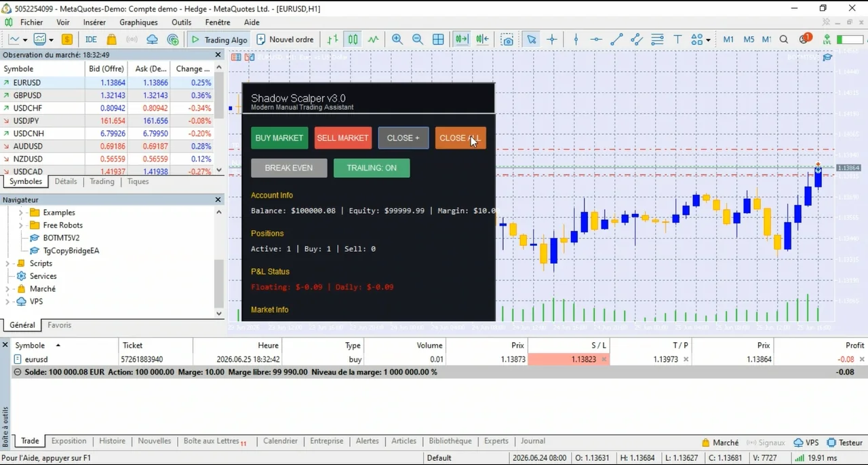Switch chart to bar chart mode

332,39
